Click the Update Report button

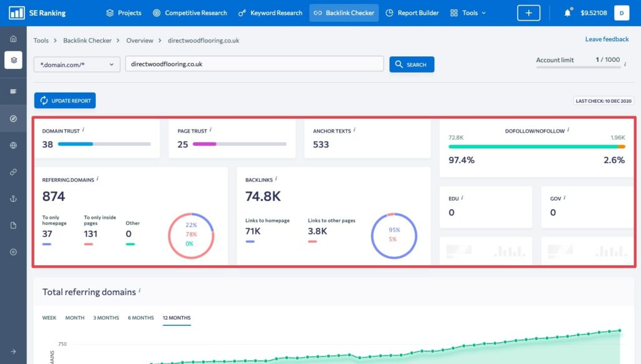(x=65, y=101)
